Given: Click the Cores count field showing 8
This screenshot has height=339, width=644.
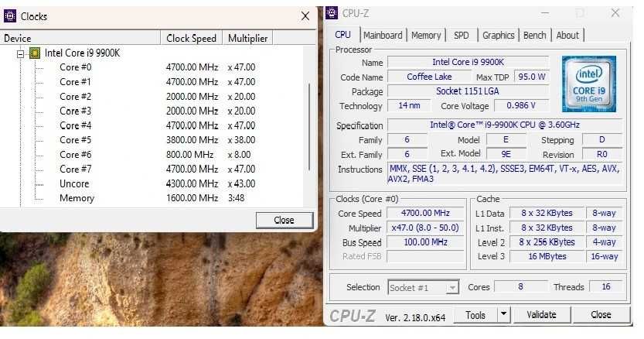Looking at the screenshot, I should click(520, 286).
